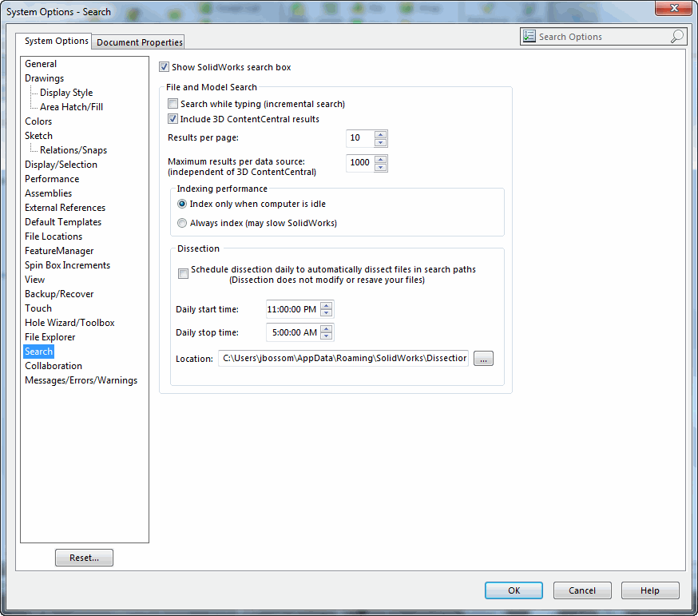698x616 pixels.
Task: Select File Explorer options
Action: pyautogui.click(x=50, y=337)
